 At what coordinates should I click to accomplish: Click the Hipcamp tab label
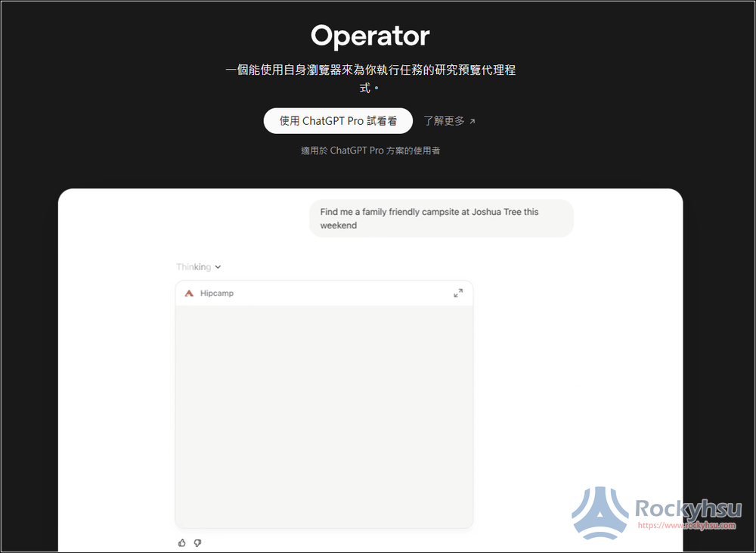coord(217,293)
